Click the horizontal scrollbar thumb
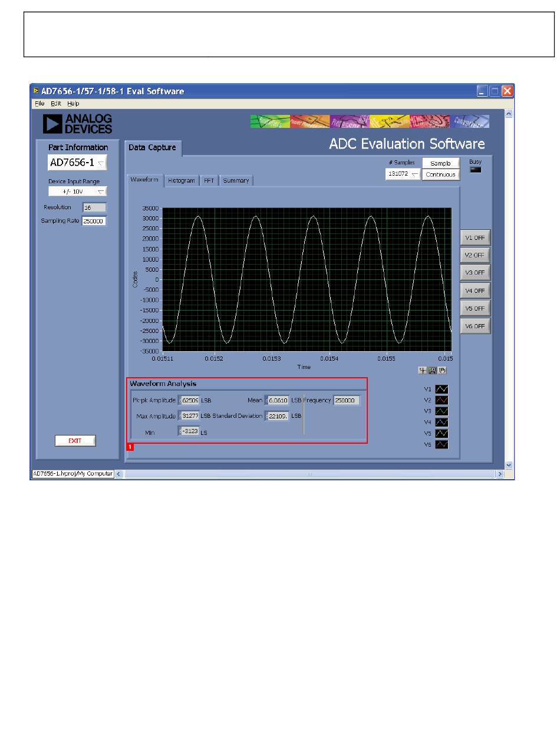 click(x=309, y=474)
